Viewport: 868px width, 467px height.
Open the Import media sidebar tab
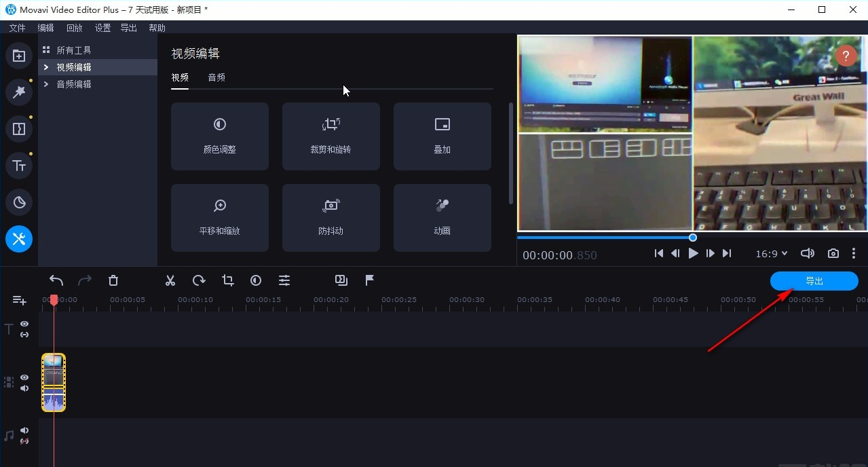[19, 56]
